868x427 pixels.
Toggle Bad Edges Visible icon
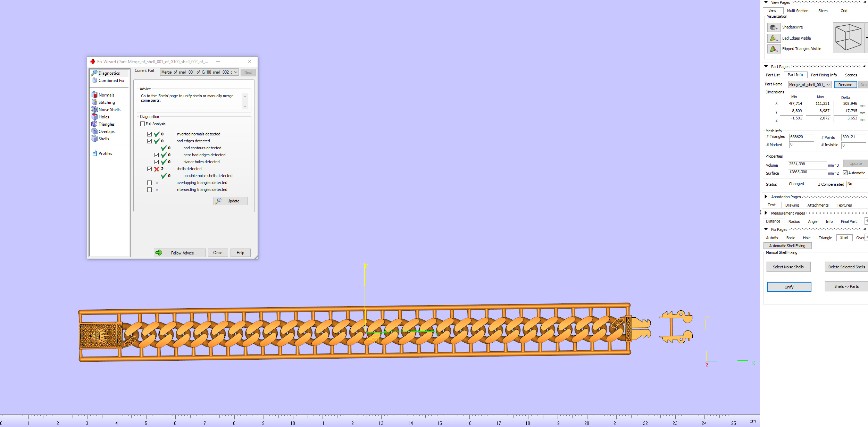(x=774, y=38)
